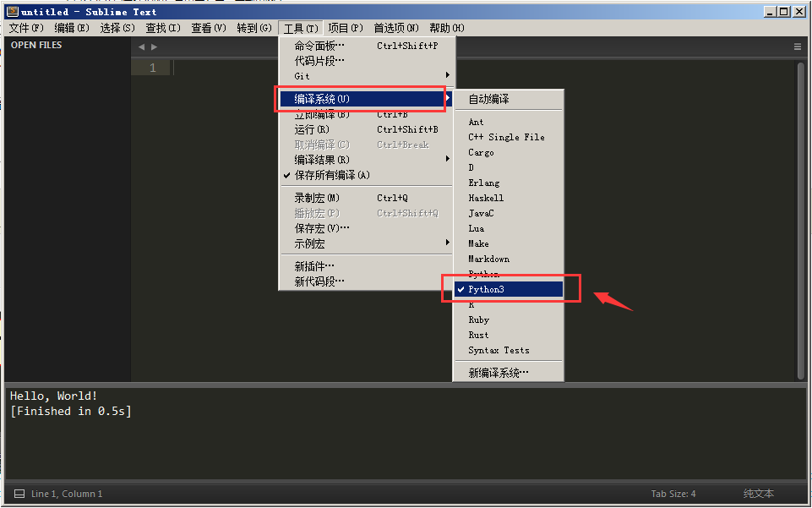812x508 pixels.
Task: Toggle side panel switcher icon in status bar
Action: [19, 494]
